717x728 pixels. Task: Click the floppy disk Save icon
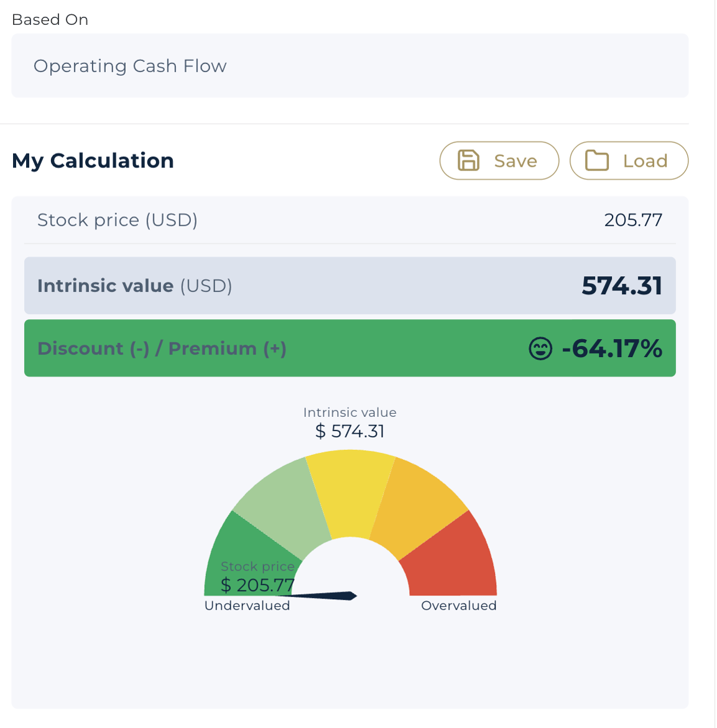coord(468,161)
